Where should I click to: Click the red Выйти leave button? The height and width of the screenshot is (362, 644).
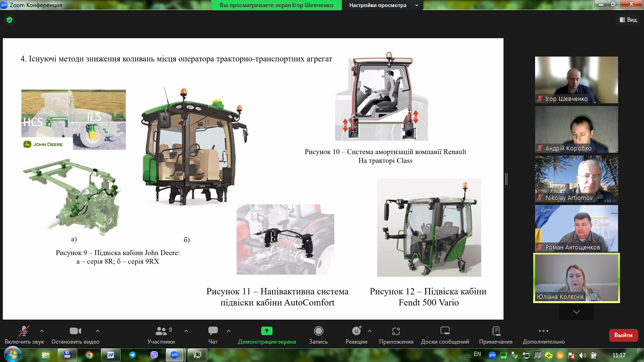(623, 335)
